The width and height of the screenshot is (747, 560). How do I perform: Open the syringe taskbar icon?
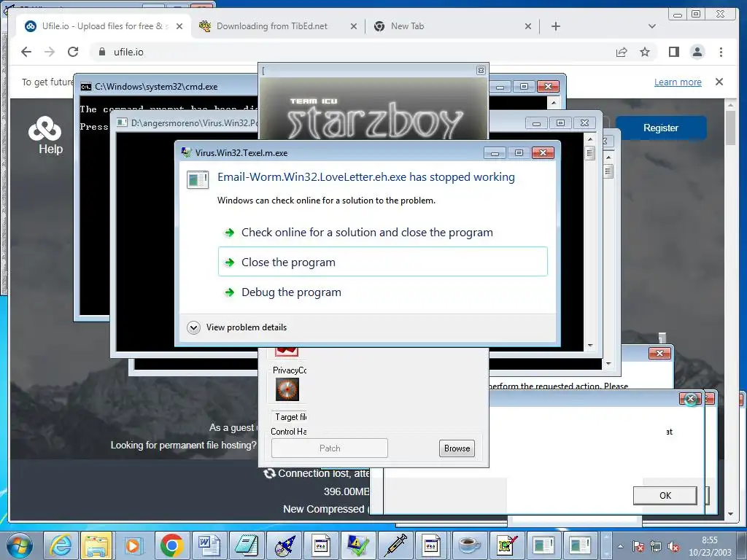(395, 545)
